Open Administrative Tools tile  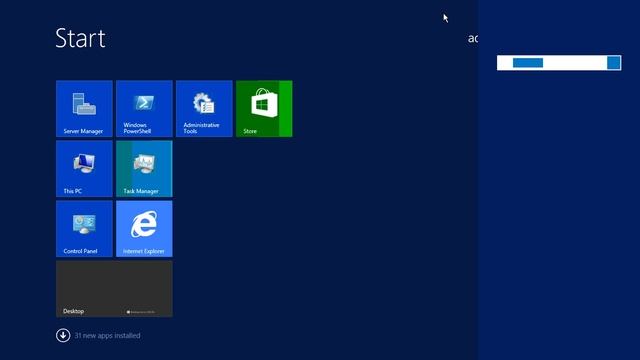(204, 109)
